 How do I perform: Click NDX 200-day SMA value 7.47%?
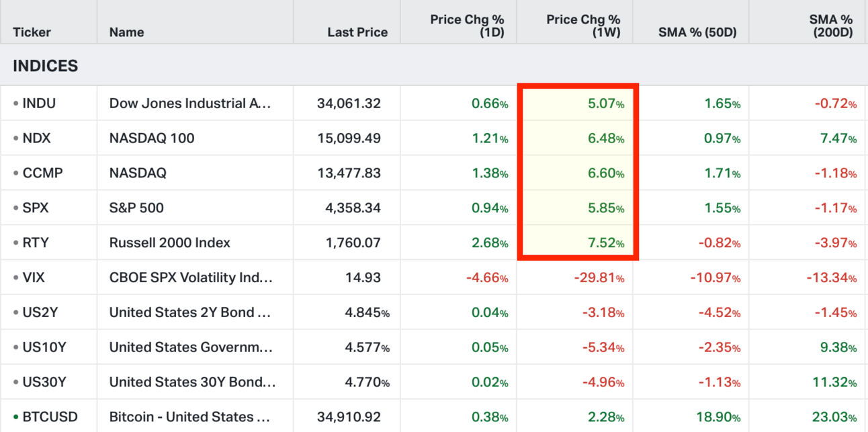(838, 138)
